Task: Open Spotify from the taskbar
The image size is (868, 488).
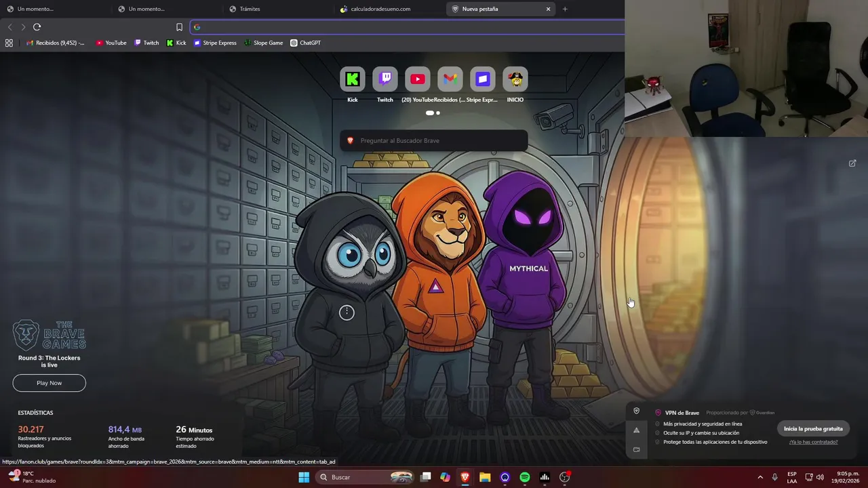Action: tap(525, 477)
